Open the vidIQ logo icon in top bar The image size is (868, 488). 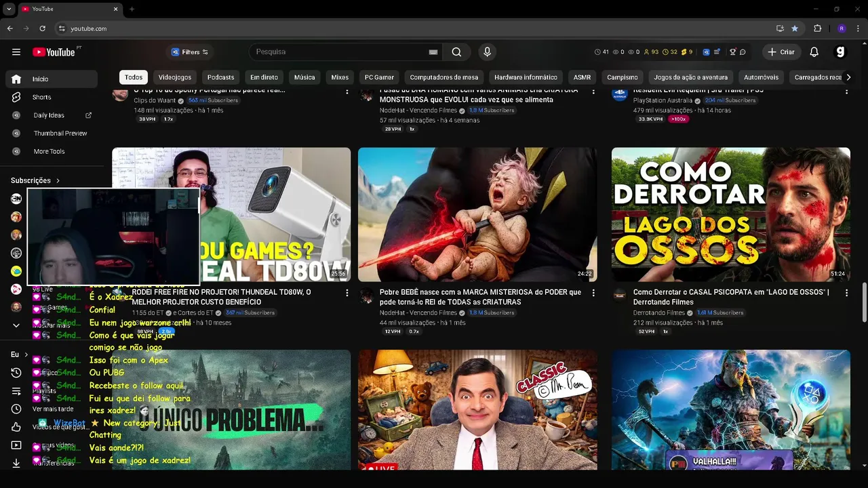point(705,52)
